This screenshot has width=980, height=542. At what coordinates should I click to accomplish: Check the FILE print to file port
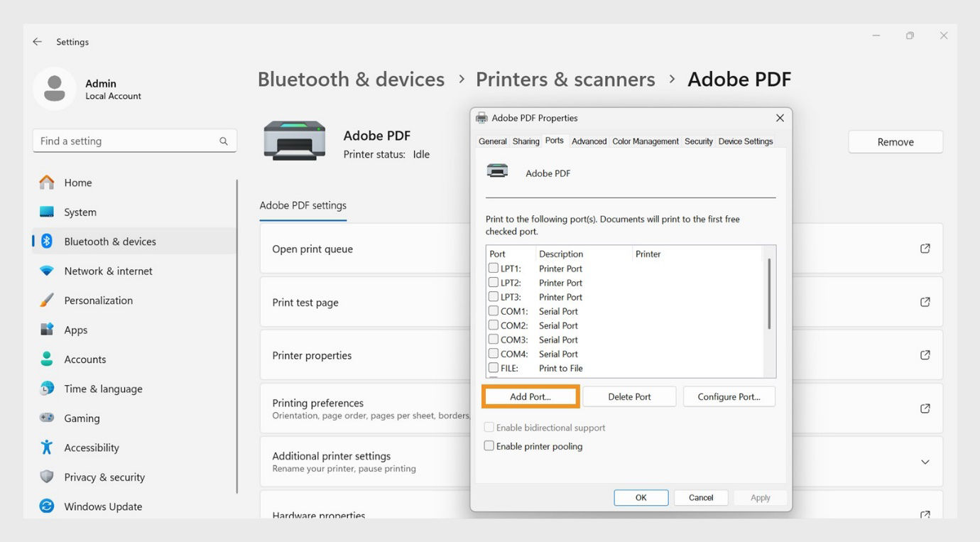(x=494, y=367)
